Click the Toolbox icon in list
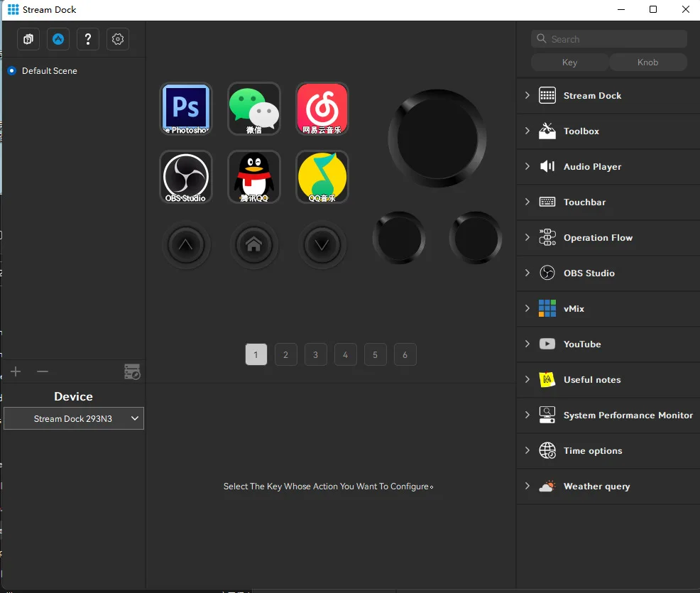Image resolution: width=700 pixels, height=593 pixels. (547, 131)
